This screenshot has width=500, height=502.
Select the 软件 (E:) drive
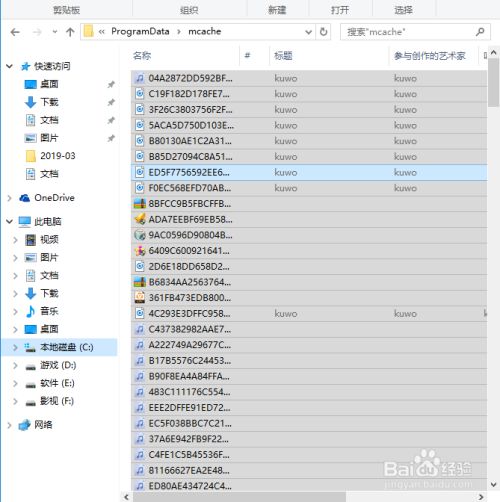coord(57,383)
